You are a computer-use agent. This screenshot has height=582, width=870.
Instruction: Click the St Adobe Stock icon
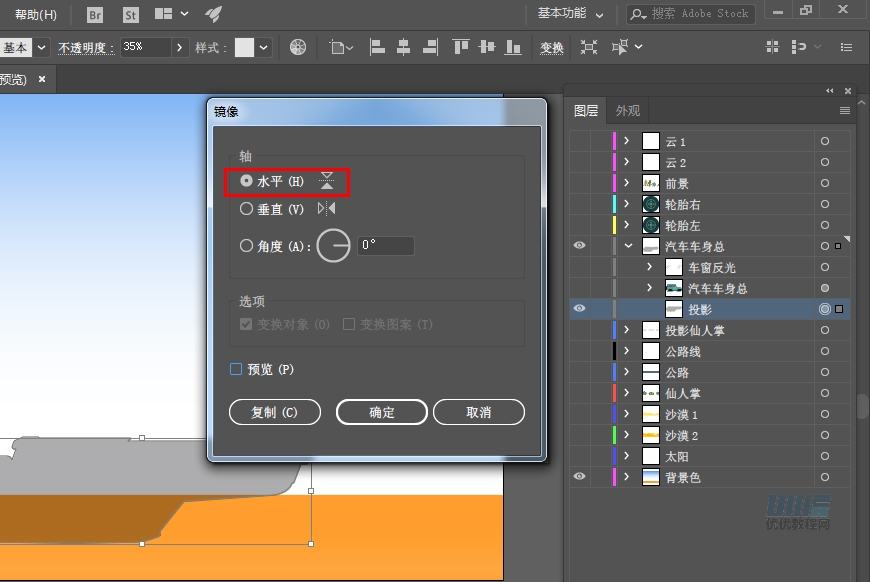[130, 16]
